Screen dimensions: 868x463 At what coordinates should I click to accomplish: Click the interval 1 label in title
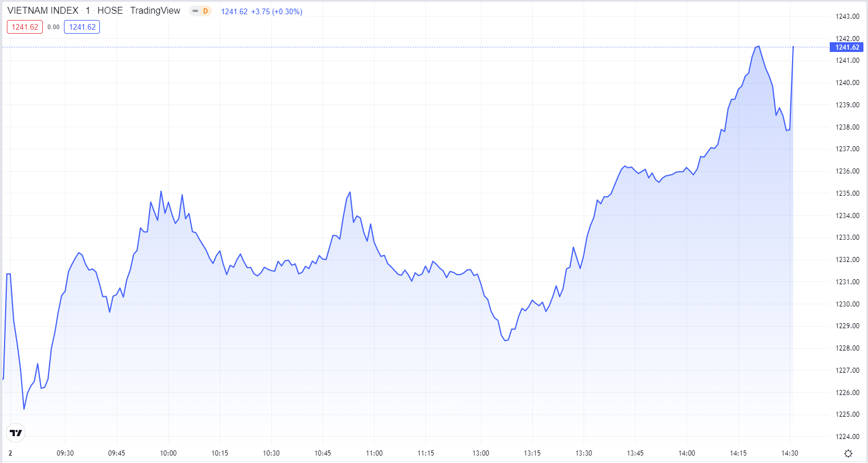88,11
